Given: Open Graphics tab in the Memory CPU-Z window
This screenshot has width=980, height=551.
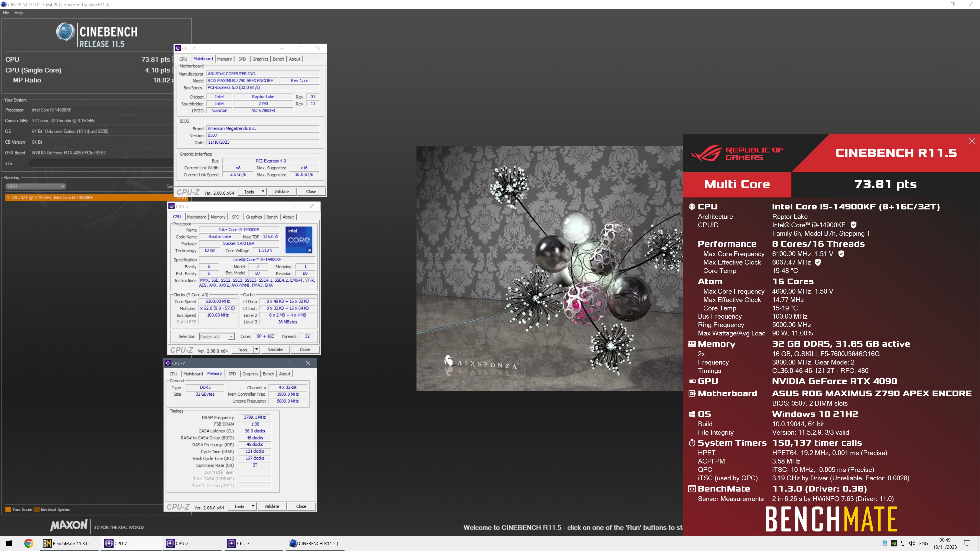Looking at the screenshot, I should (250, 374).
